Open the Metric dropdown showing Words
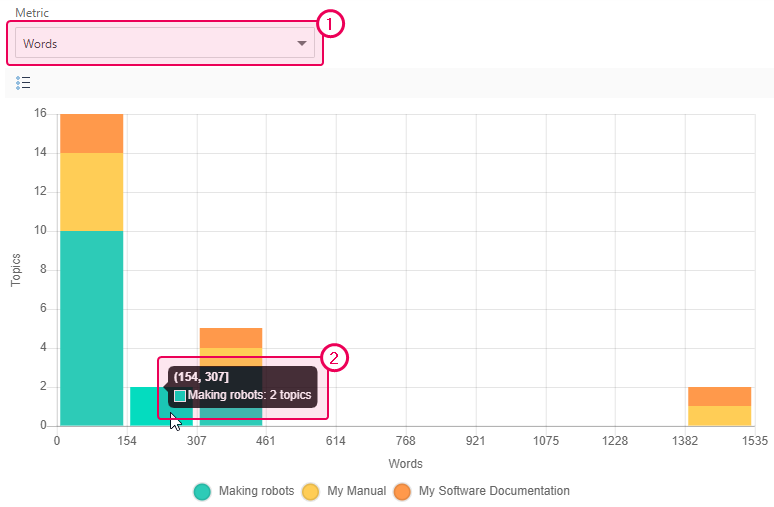 tap(164, 43)
